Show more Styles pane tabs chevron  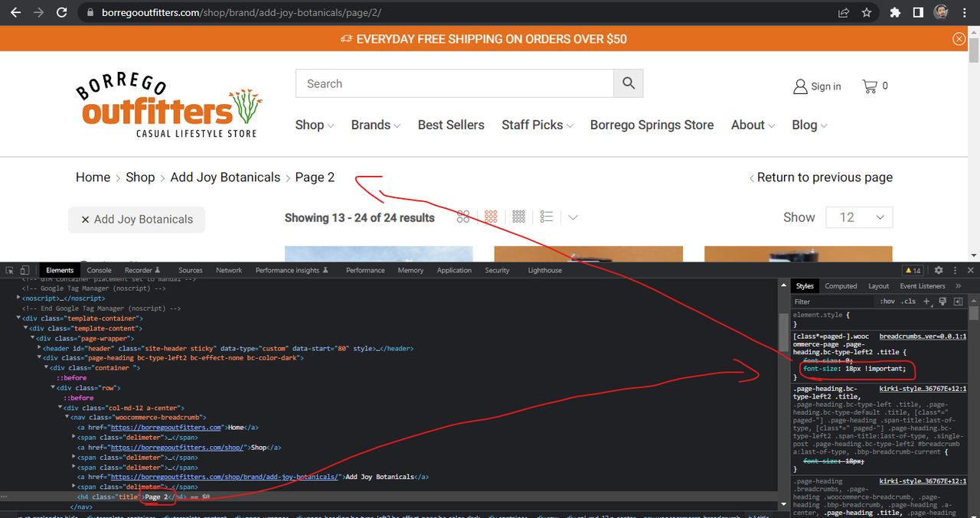coord(958,286)
